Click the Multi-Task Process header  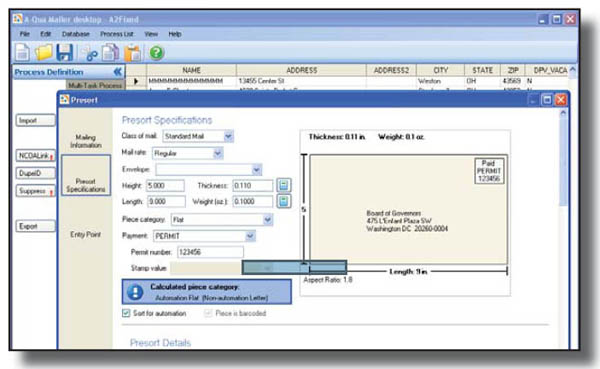pos(95,85)
